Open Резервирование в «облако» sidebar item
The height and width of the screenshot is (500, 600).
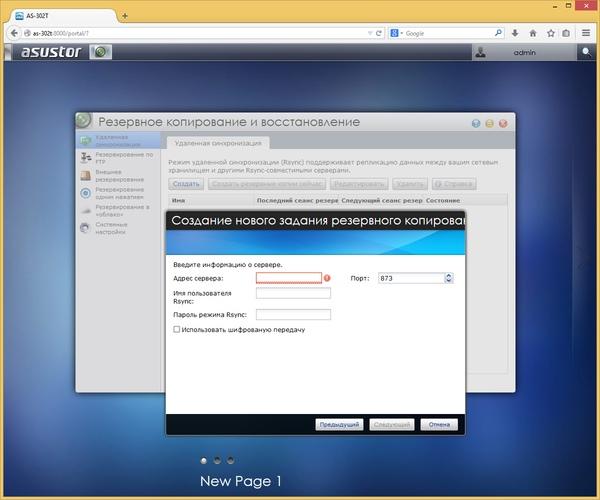[x=118, y=210]
